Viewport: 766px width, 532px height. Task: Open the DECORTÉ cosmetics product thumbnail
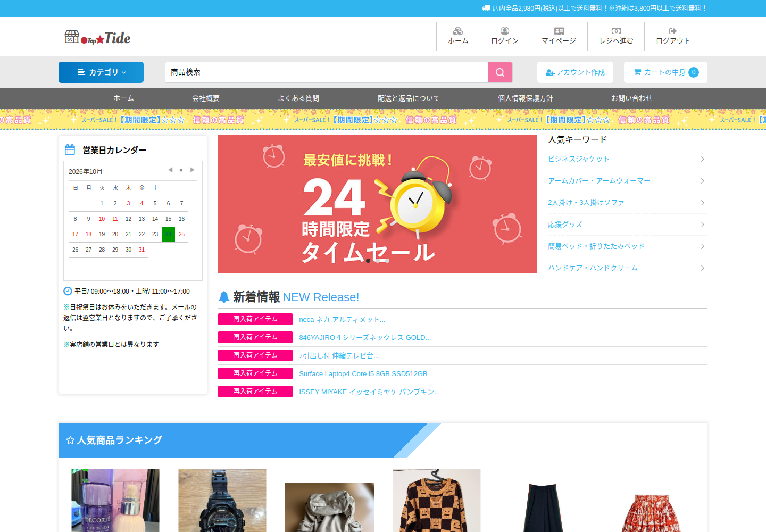click(x=115, y=501)
